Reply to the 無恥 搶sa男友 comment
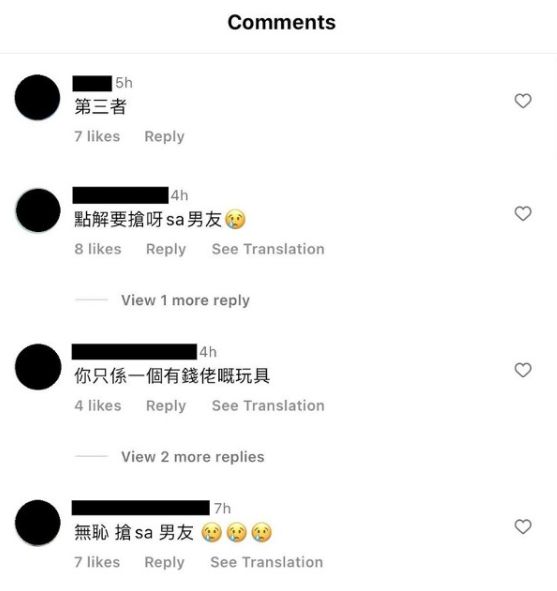The image size is (557, 591). point(164,562)
